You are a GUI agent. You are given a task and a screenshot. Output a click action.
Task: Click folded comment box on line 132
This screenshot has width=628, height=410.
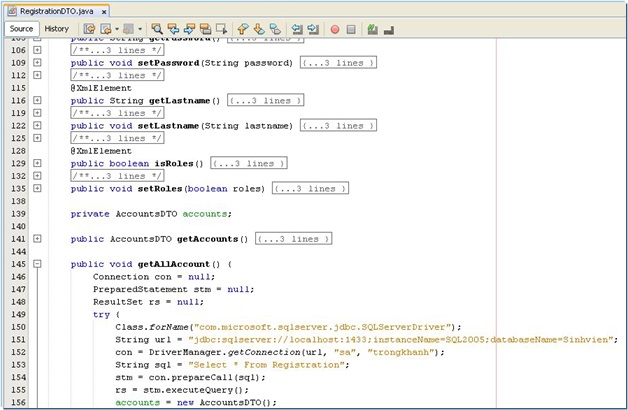[117, 176]
